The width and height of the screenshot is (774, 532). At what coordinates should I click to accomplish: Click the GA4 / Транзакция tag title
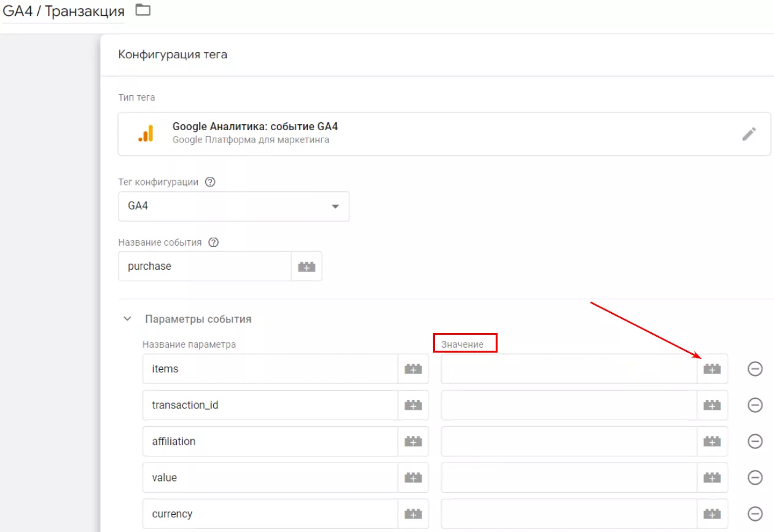(x=63, y=11)
